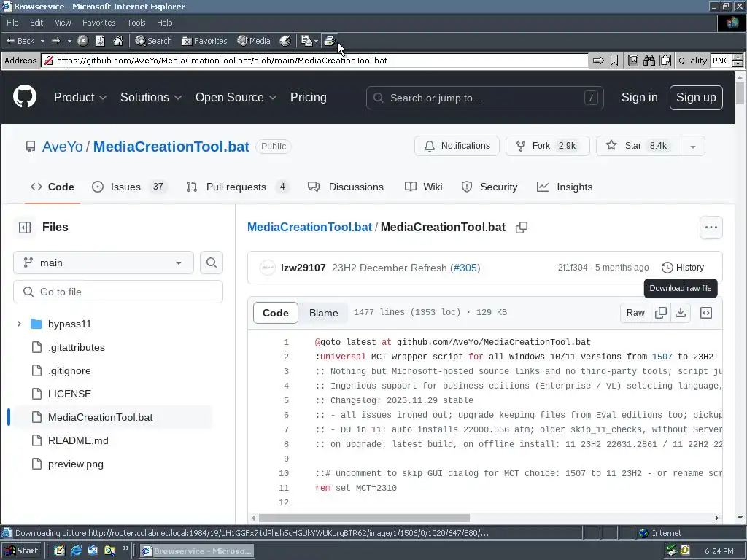Switch to Blame view
Viewport: 747px width, 560px height.
coord(323,313)
